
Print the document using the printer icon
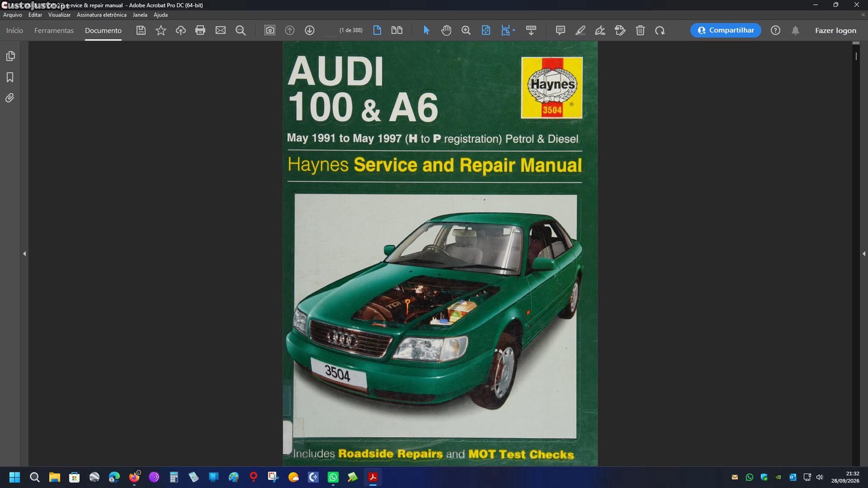click(x=200, y=30)
